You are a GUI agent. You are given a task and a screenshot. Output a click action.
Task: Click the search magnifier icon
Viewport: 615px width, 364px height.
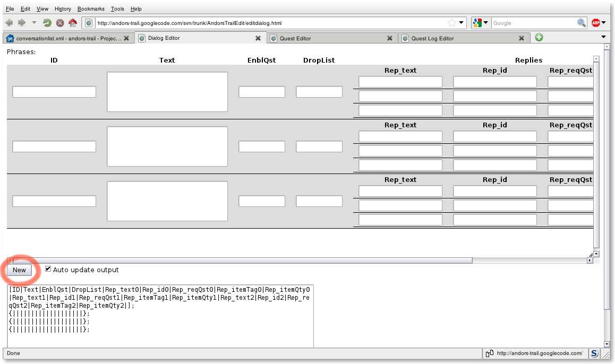[582, 23]
